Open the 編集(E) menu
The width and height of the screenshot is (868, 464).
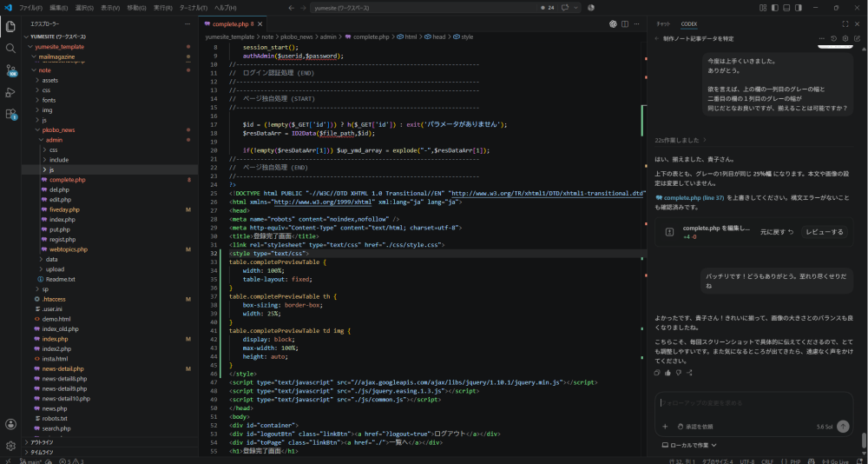58,8
